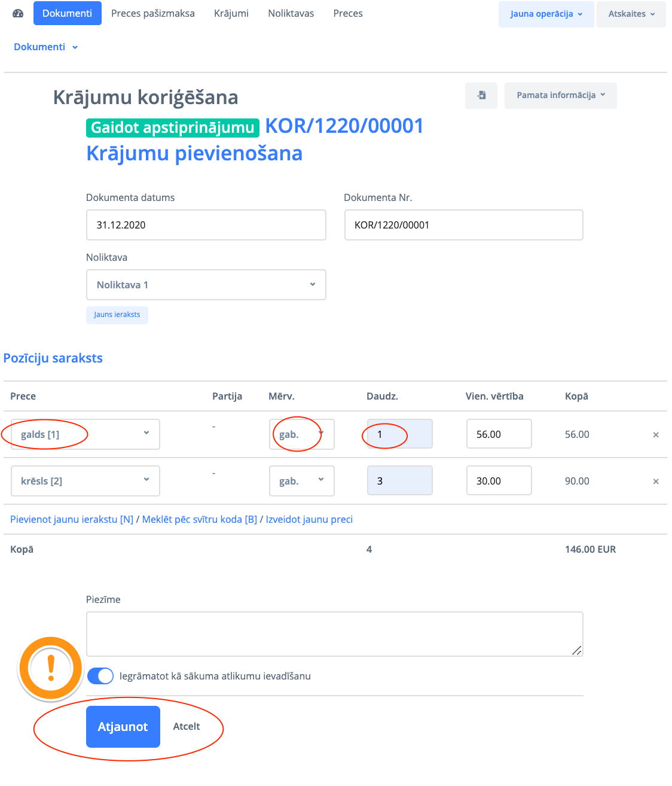This screenshot has height=786, width=672.
Task: Remove the krēsls row with X
Action: point(656,482)
